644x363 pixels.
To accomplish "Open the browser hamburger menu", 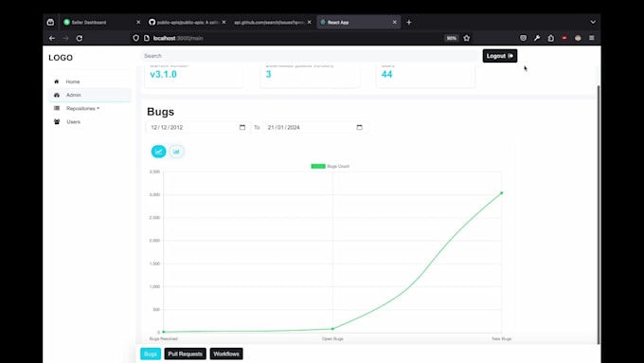I will tap(592, 38).
